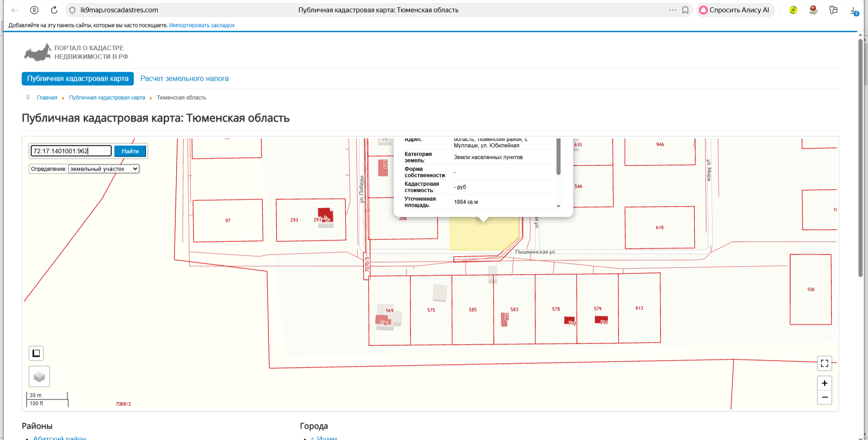Click the page vertical scrollbar
868x440 pixels.
pos(860,158)
